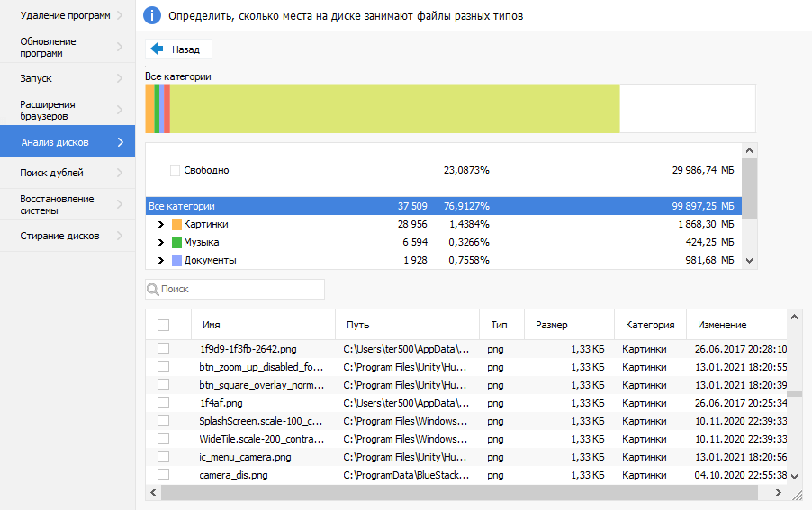Click file table scroll up arrow
The image size is (812, 510).
tap(794, 317)
